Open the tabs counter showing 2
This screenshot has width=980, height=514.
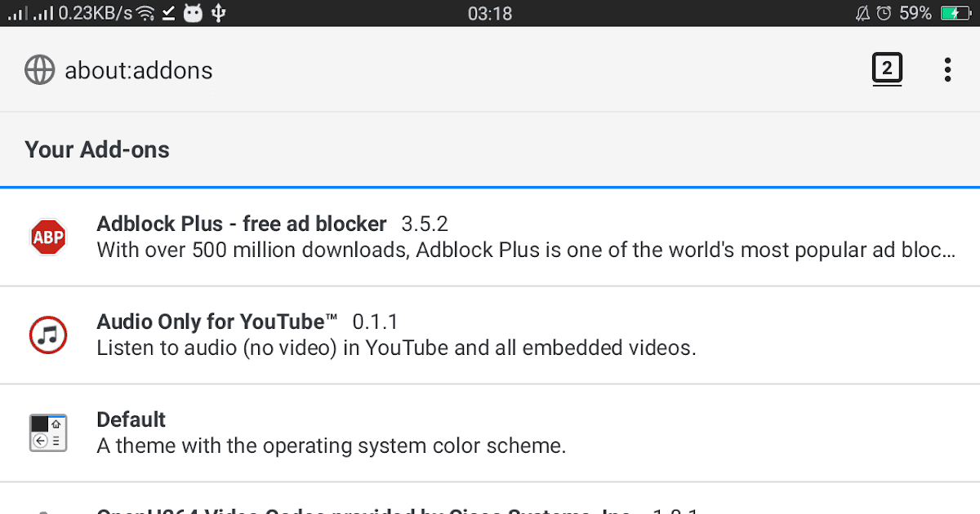(887, 69)
